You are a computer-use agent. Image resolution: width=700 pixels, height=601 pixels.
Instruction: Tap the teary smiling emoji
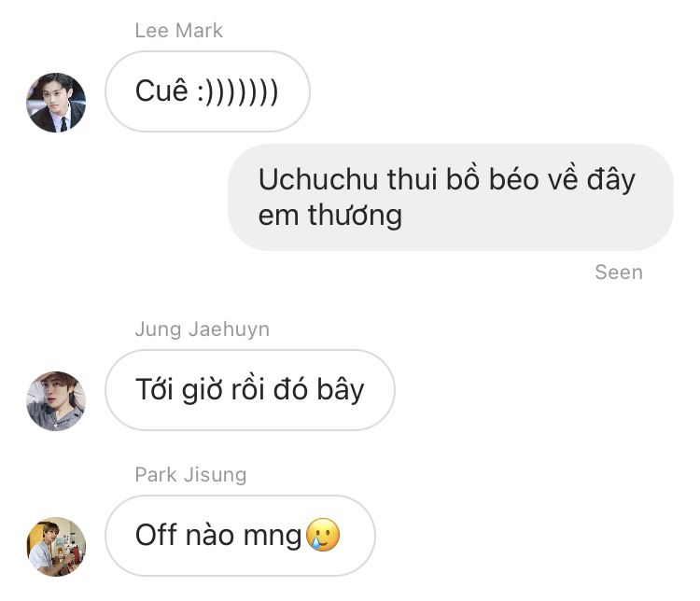(323, 535)
